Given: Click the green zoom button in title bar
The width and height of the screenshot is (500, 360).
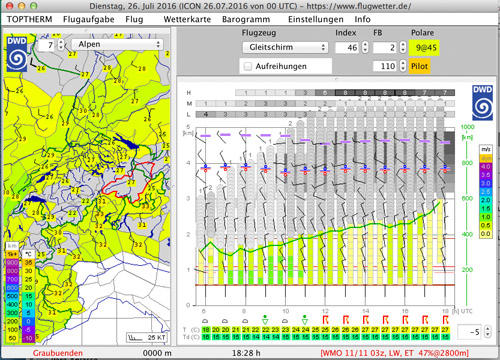Looking at the screenshot, I should 33,6.
